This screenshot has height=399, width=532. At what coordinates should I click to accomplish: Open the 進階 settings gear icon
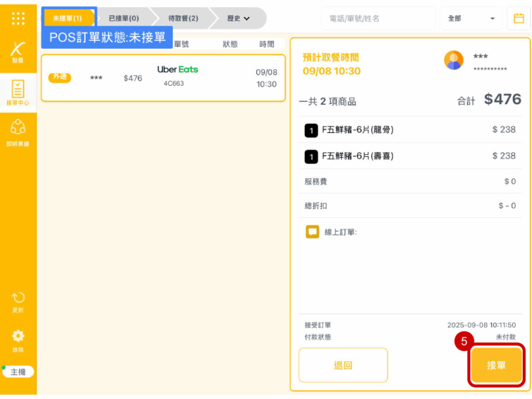click(18, 339)
